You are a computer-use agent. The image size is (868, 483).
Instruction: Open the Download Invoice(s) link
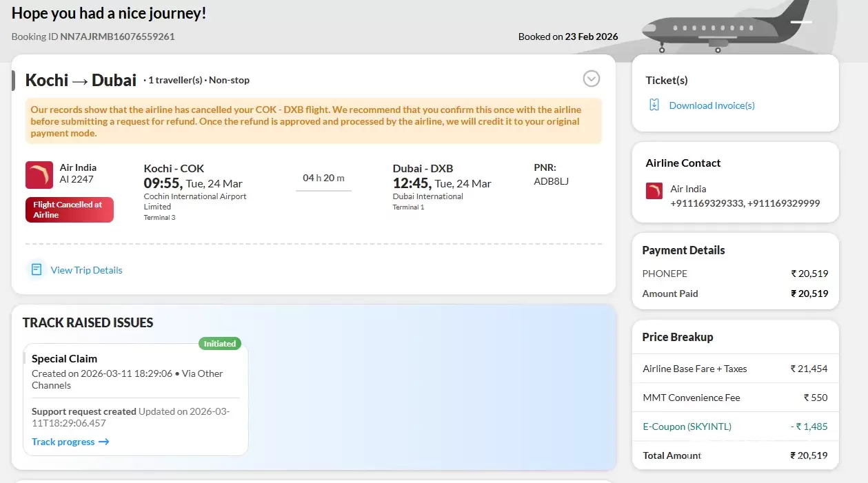(711, 105)
